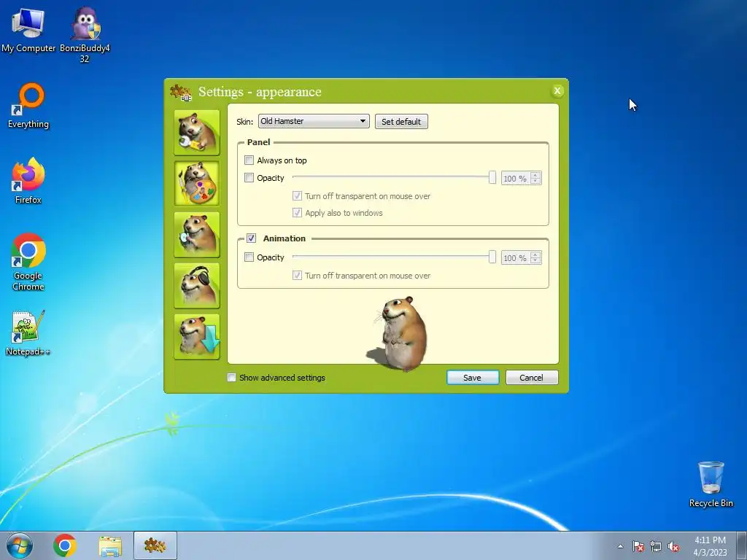Screen dimensions: 747x560
Task: Uncheck the Animation group checkbox
Action: tap(252, 238)
